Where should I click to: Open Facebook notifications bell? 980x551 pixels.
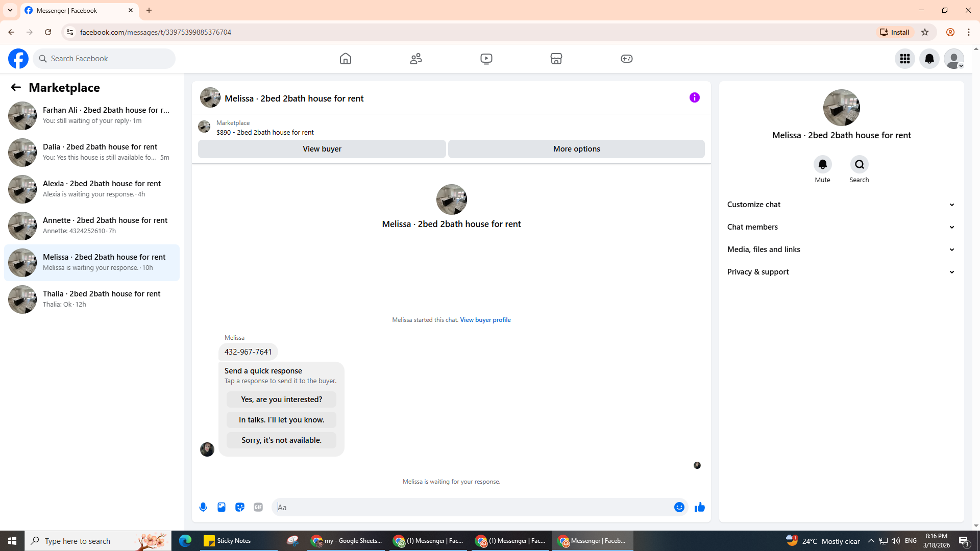pos(929,59)
